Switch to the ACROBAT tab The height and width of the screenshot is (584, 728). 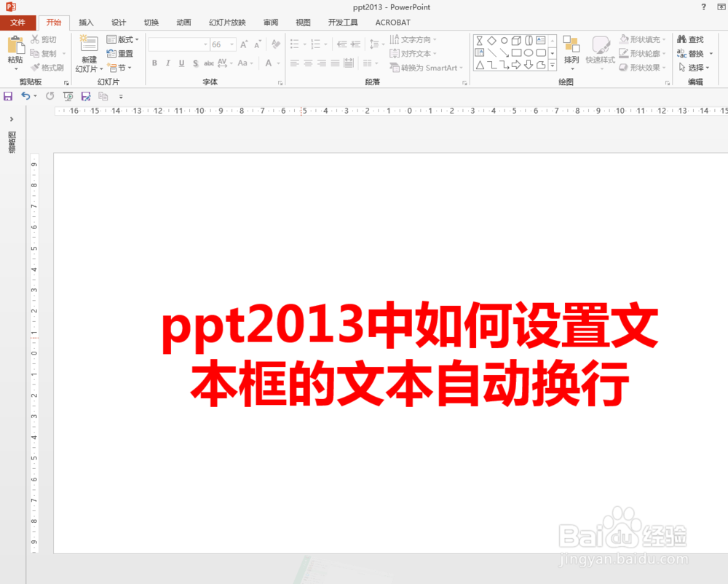tap(393, 23)
